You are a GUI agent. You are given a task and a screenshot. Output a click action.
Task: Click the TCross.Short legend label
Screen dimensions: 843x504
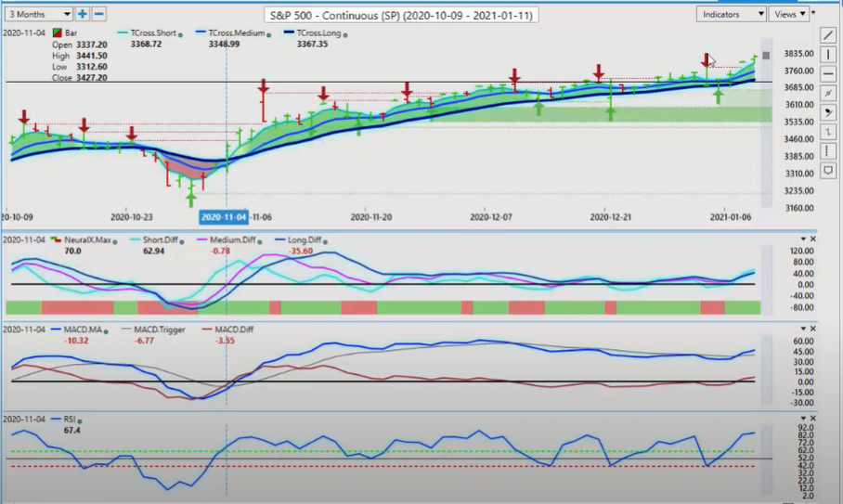coord(153,32)
